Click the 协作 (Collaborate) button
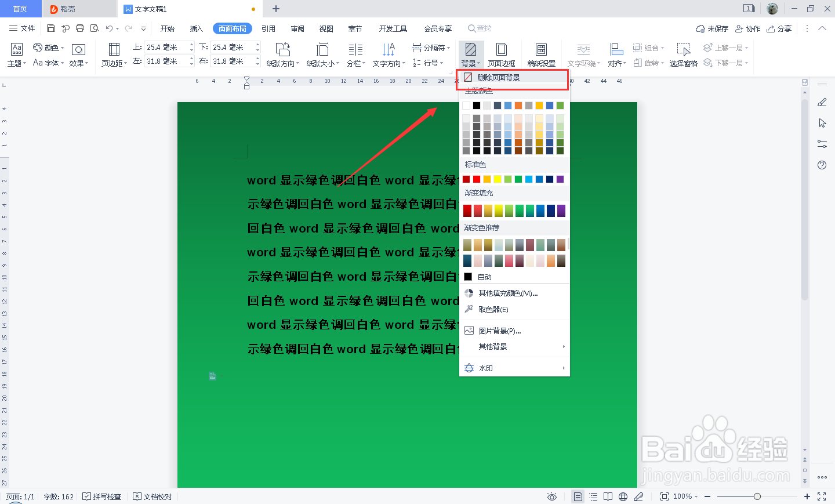This screenshot has width=835, height=504. tap(747, 28)
